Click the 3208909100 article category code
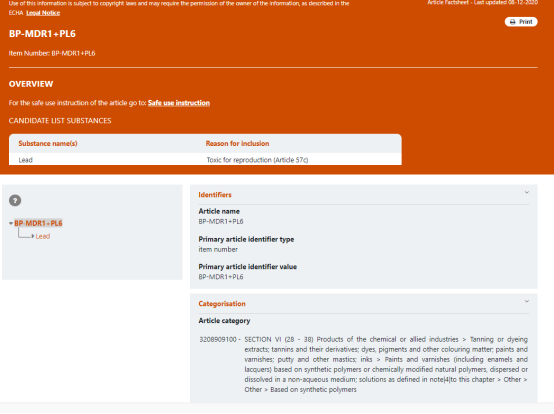The image size is (554, 414). (x=218, y=339)
